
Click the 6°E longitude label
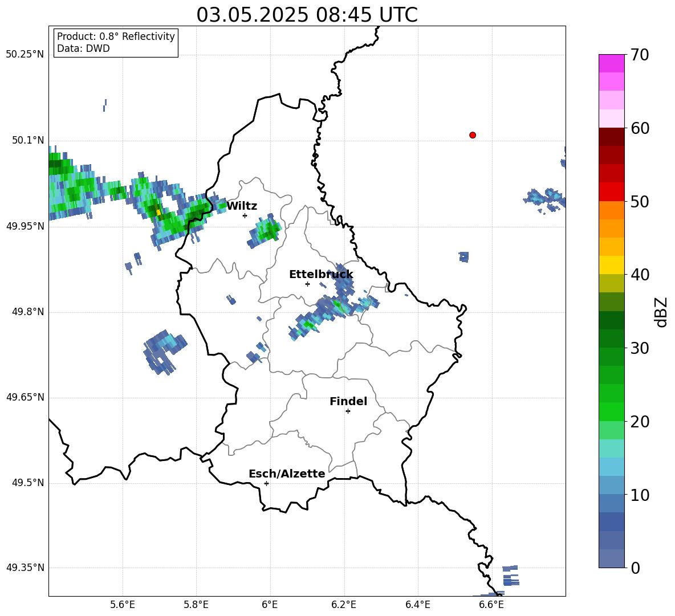270,605
